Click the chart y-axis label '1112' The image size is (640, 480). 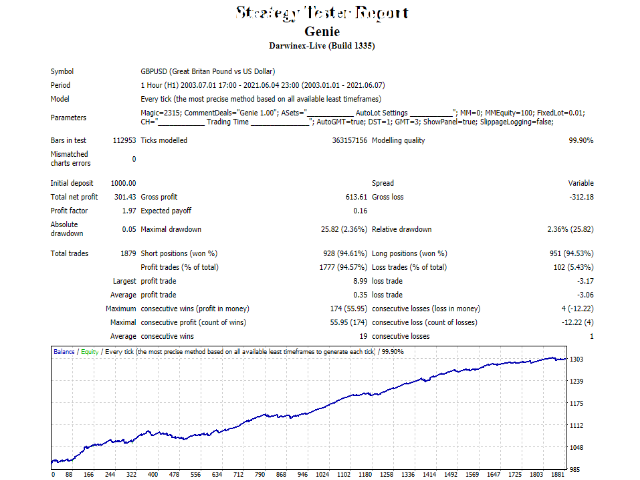[576, 426]
